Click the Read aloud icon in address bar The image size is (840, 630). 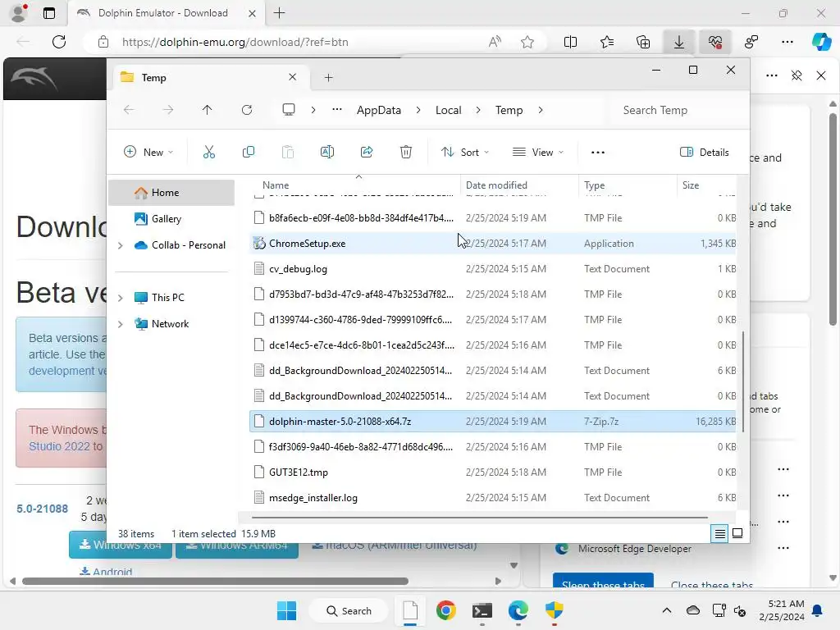[x=495, y=42]
